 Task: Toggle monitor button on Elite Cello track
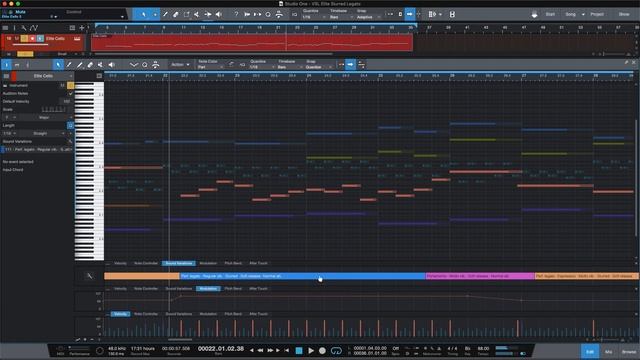(x=40, y=38)
